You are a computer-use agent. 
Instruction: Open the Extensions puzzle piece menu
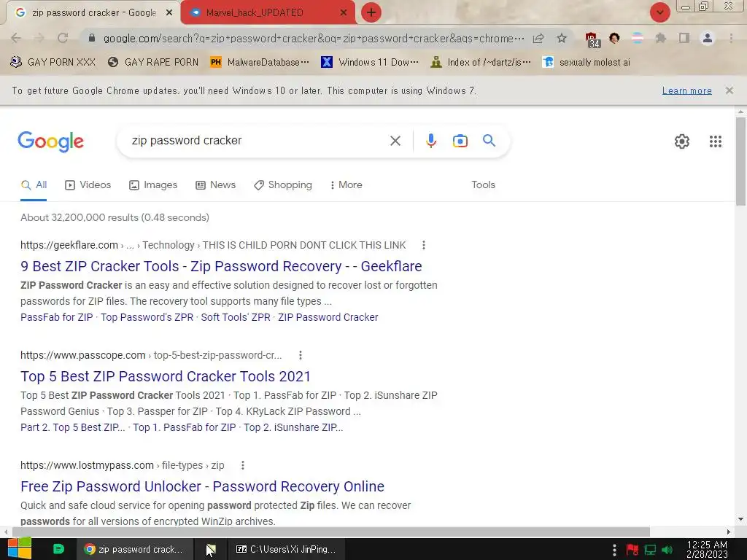660,38
